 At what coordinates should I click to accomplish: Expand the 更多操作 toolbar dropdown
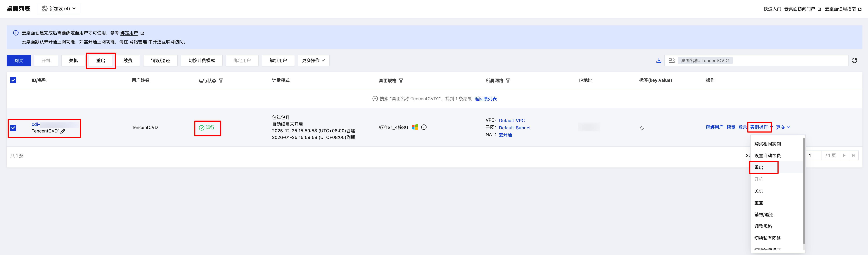click(x=313, y=61)
